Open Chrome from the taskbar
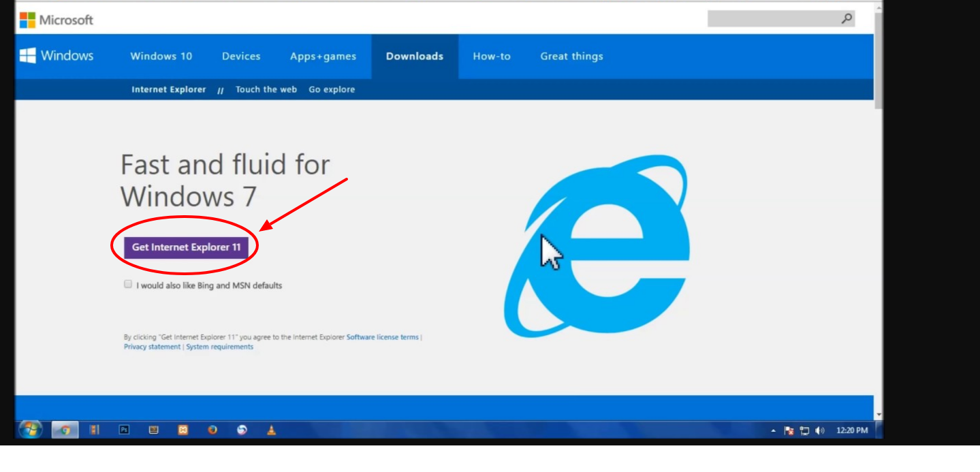The height and width of the screenshot is (472, 980). click(65, 430)
